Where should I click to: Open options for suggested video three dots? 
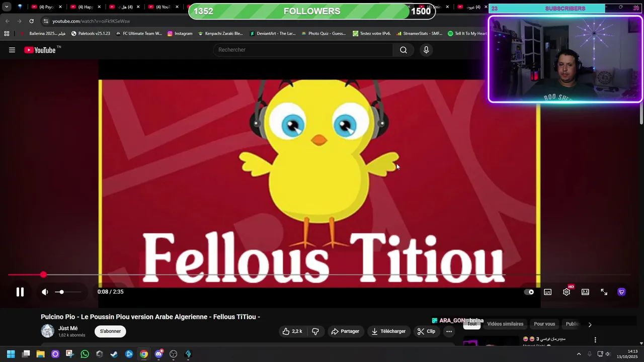coord(595,340)
